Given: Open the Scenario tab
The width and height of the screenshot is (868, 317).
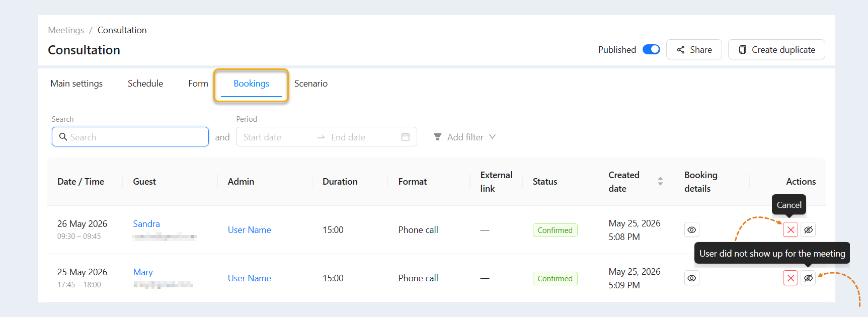Looking at the screenshot, I should tap(311, 84).
